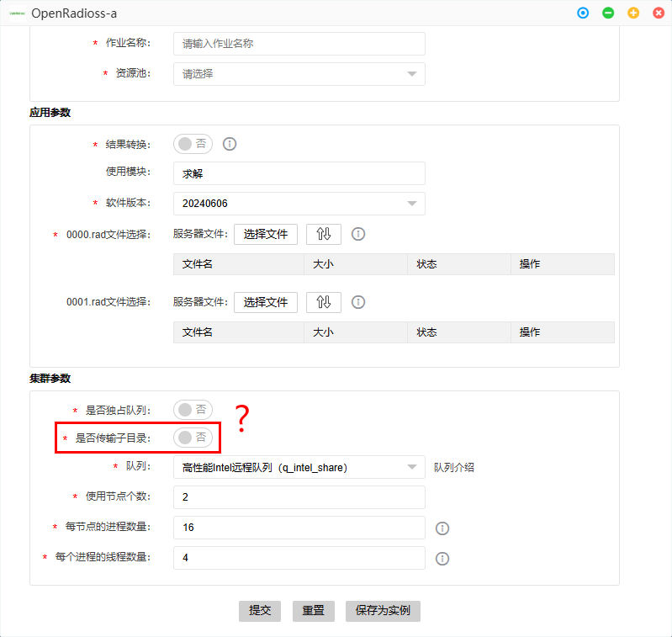The width and height of the screenshot is (672, 637).
Task: Open the 队列介绍 link
Action: coord(454,467)
